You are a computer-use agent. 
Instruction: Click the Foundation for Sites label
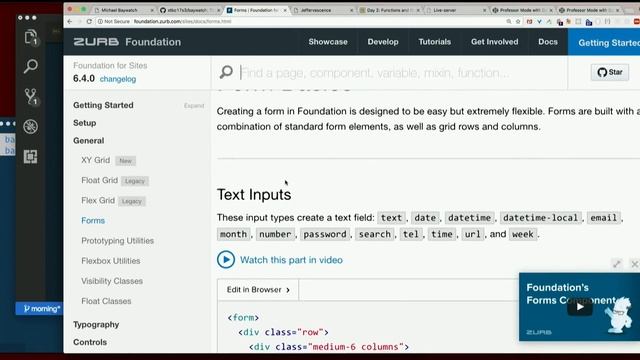(110, 65)
